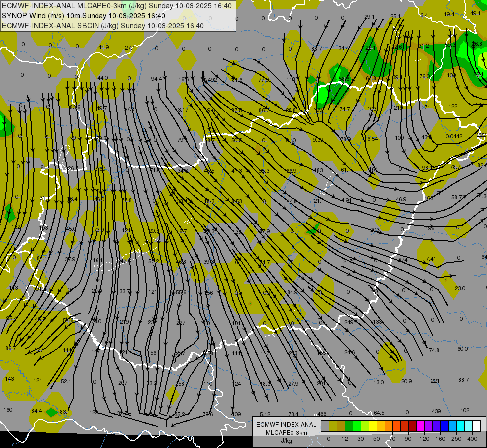
Task: Click the legend tick label 70
Action: (392, 439)
